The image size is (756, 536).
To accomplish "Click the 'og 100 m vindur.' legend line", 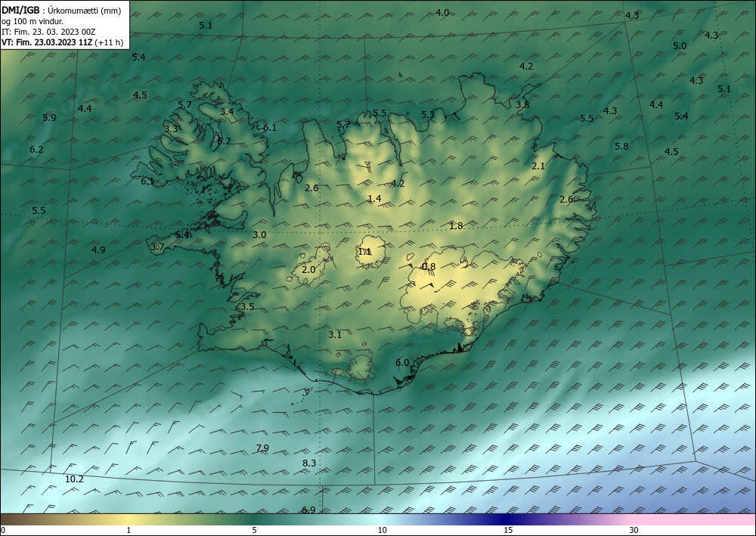I will pos(32,21).
